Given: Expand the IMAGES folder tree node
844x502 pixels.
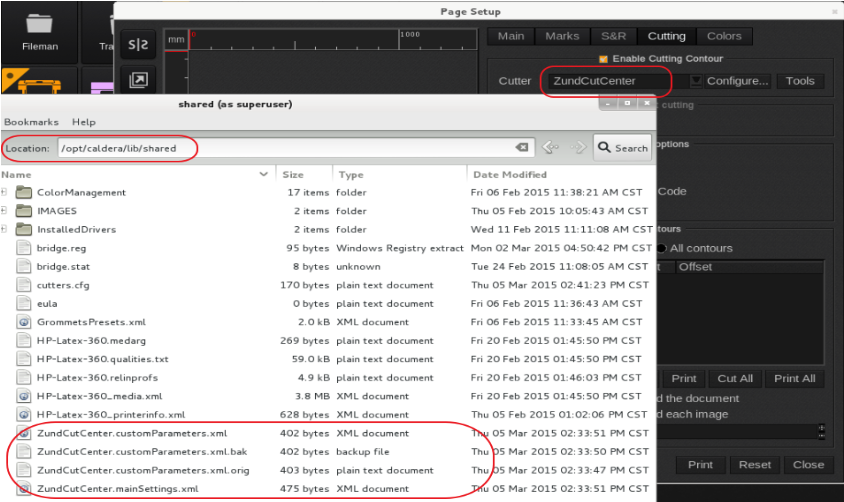Looking at the screenshot, I should click(5, 211).
